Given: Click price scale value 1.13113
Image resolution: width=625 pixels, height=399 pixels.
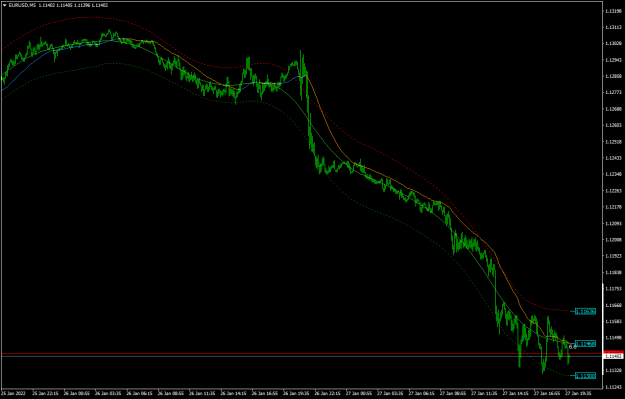Looking at the screenshot, I should (613, 27).
